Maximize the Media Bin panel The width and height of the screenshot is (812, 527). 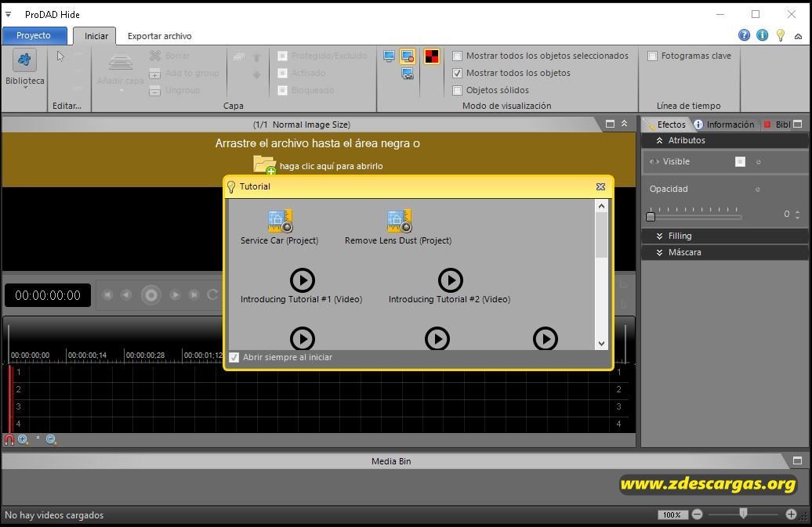coord(798,460)
